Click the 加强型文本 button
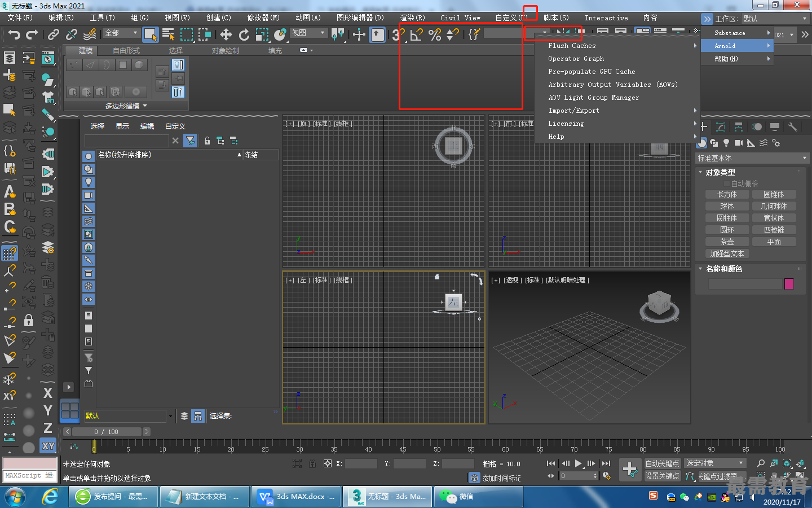812x508 pixels. tap(727, 253)
